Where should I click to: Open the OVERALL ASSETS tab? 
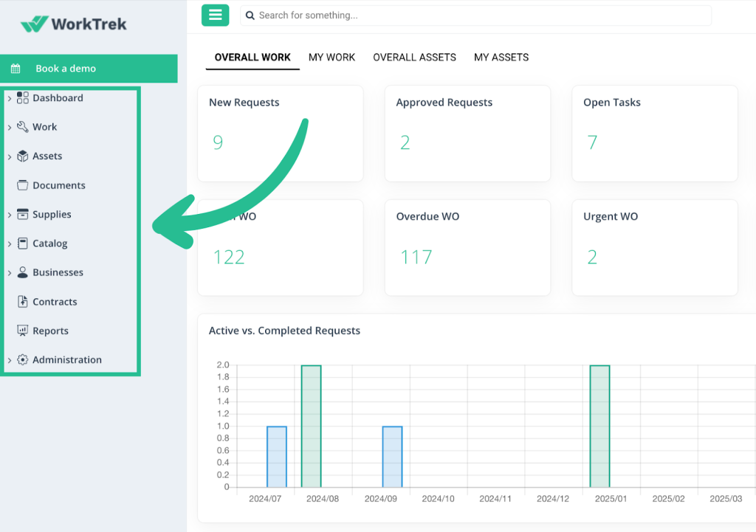pyautogui.click(x=414, y=57)
